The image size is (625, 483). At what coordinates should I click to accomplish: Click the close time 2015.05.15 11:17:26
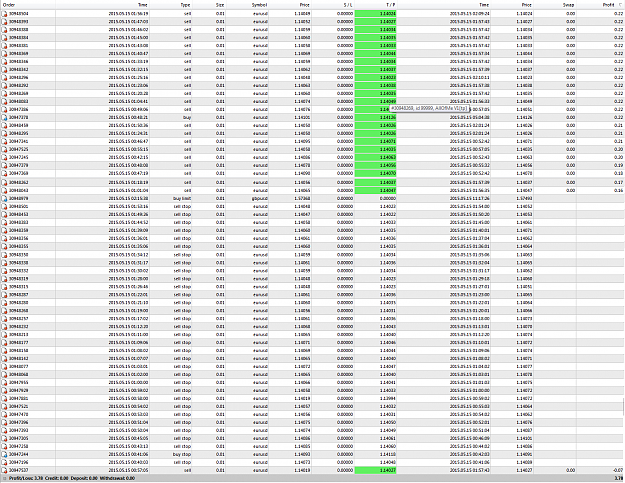pyautogui.click(x=470, y=198)
